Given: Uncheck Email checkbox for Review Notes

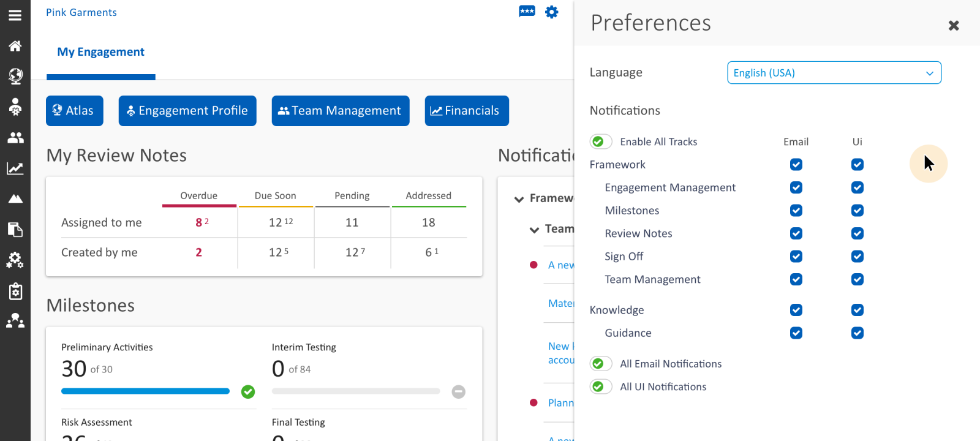Looking at the screenshot, I should pyautogui.click(x=796, y=233).
